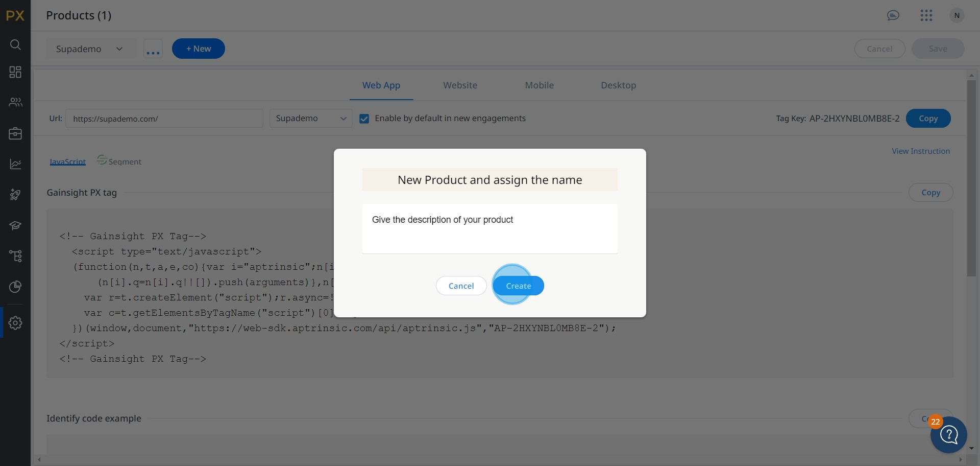Switch to the Web App tab
This screenshot has width=980, height=466.
[x=381, y=85]
